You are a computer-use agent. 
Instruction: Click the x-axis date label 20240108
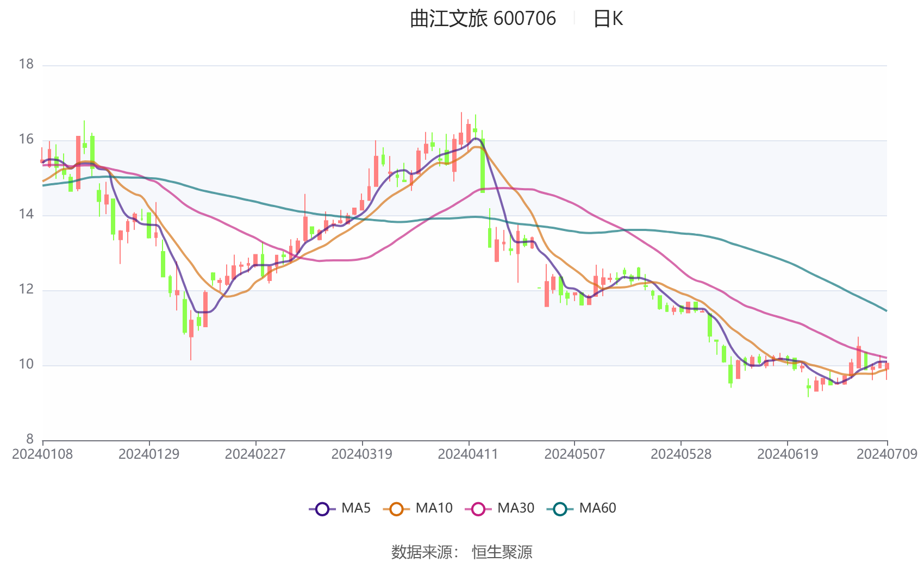click(x=42, y=454)
